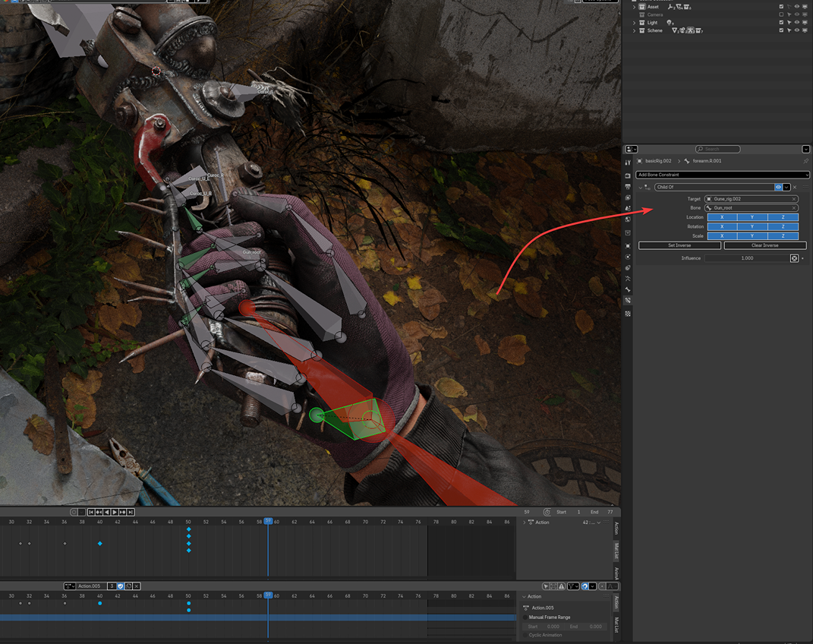Click the Clear Inverse button

pos(764,245)
